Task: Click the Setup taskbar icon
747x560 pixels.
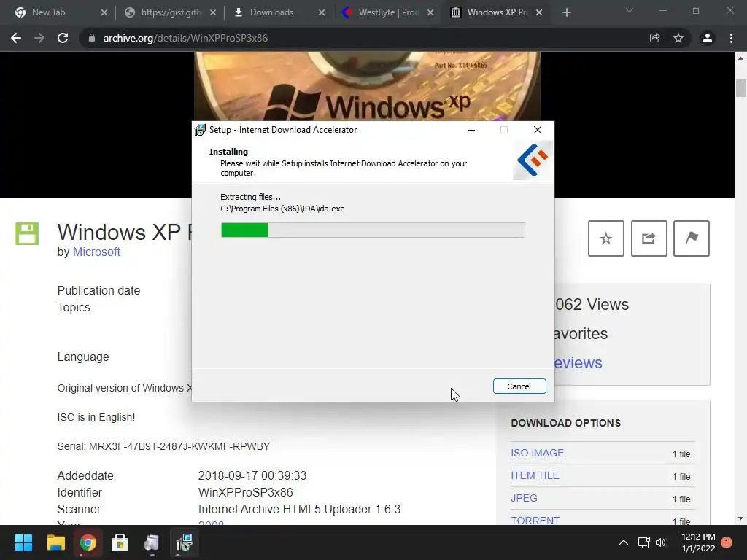Action: point(184,542)
